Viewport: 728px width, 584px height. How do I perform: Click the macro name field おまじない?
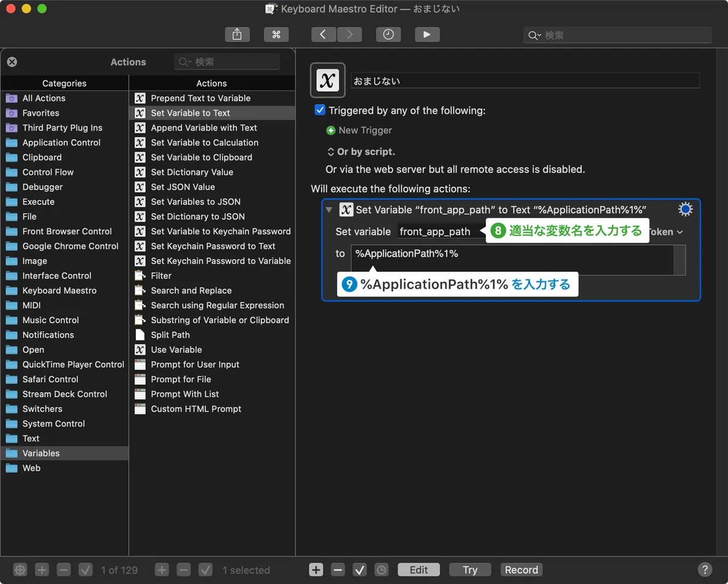tap(525, 81)
